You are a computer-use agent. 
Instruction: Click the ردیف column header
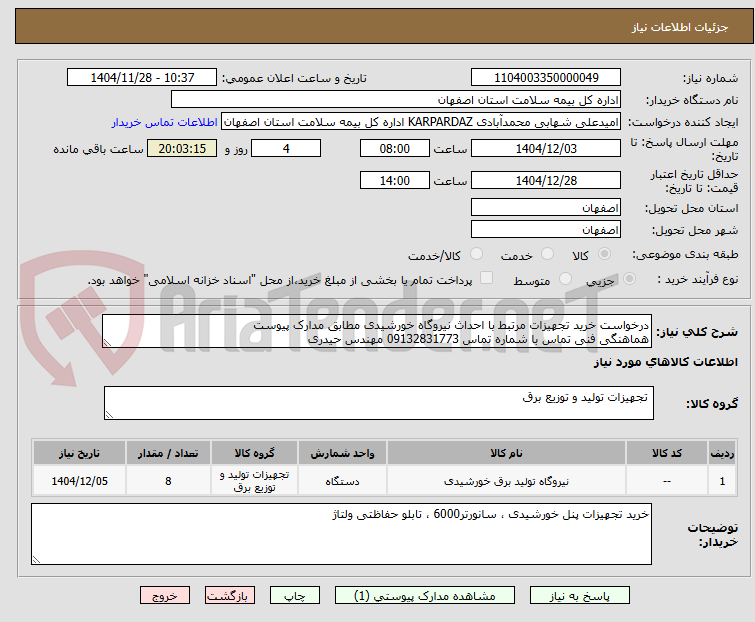point(722,453)
